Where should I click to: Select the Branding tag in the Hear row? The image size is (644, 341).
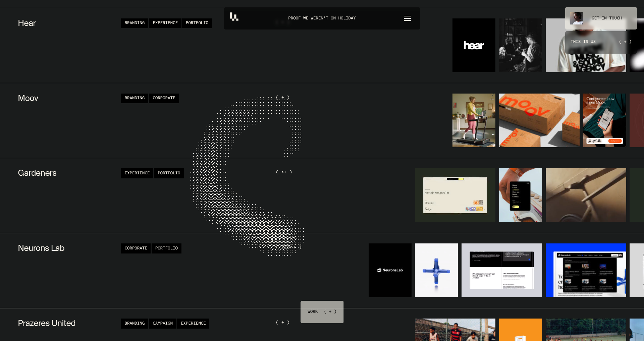click(135, 23)
